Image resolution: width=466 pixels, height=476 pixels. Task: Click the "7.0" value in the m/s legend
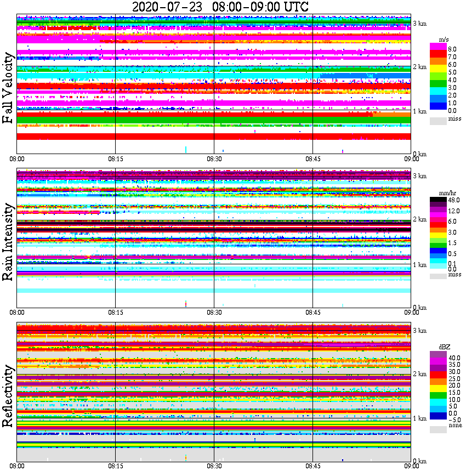coord(452,57)
